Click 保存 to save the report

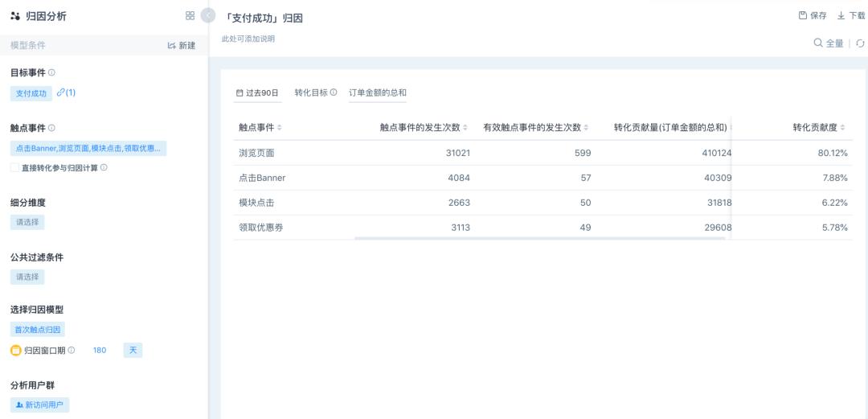point(813,15)
